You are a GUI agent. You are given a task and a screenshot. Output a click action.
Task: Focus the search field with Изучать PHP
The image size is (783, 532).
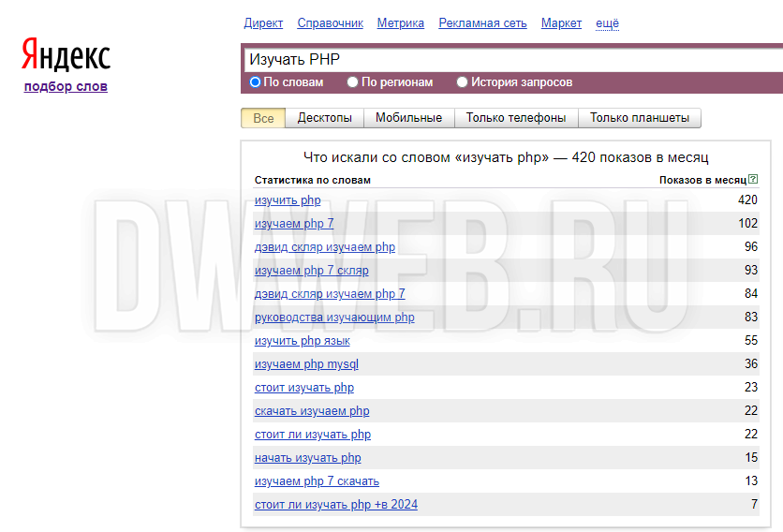(x=513, y=59)
